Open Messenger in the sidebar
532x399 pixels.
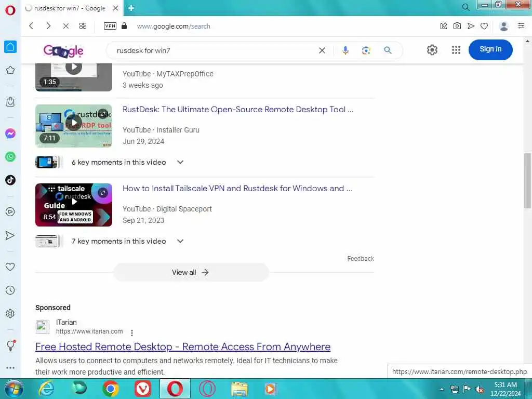pos(10,134)
